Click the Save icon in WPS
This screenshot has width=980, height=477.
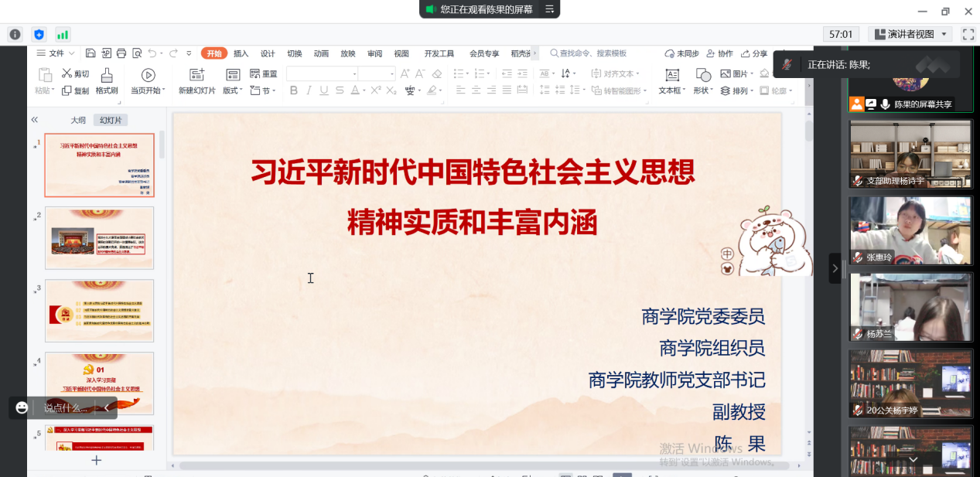[x=90, y=53]
